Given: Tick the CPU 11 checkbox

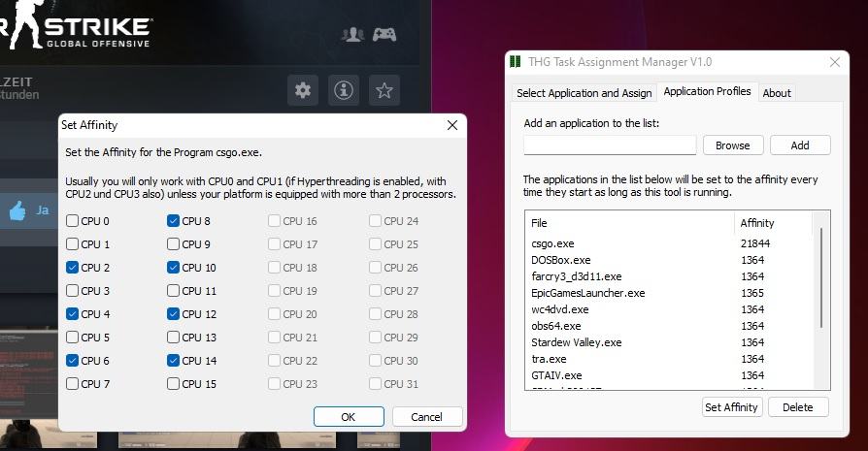Looking at the screenshot, I should point(173,291).
